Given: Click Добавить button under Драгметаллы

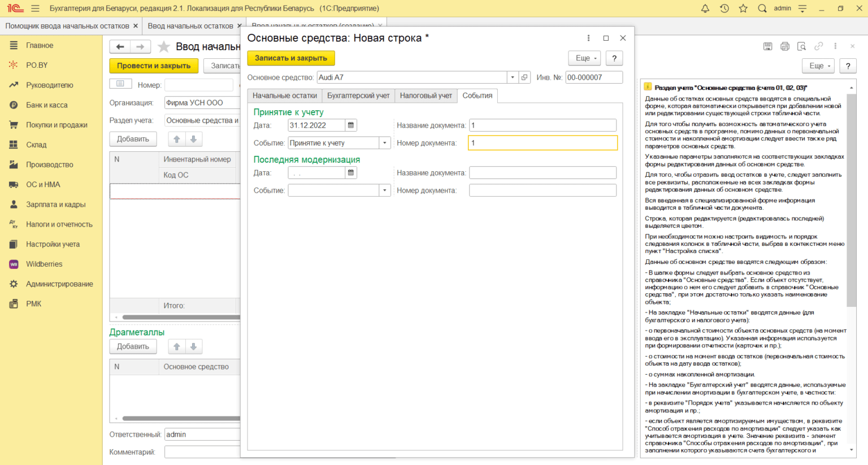Looking at the screenshot, I should point(133,346).
